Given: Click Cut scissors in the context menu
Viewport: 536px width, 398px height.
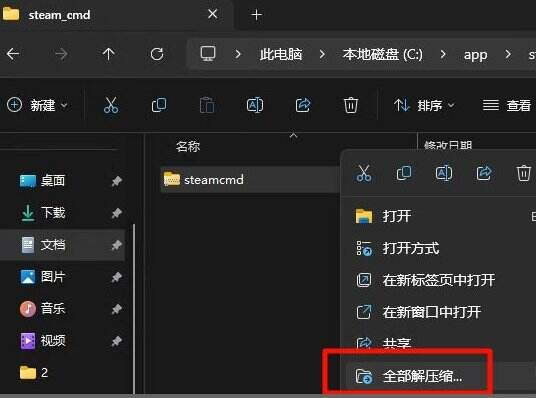Looking at the screenshot, I should click(364, 173).
